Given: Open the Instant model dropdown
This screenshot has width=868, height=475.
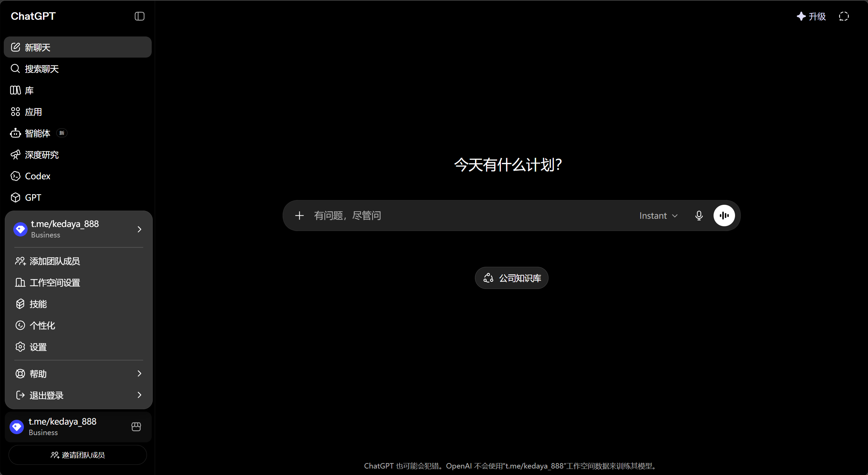Looking at the screenshot, I should 658,216.
